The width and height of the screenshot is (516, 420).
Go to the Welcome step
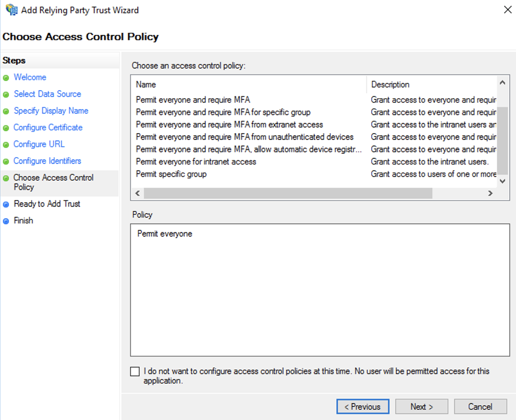30,77
